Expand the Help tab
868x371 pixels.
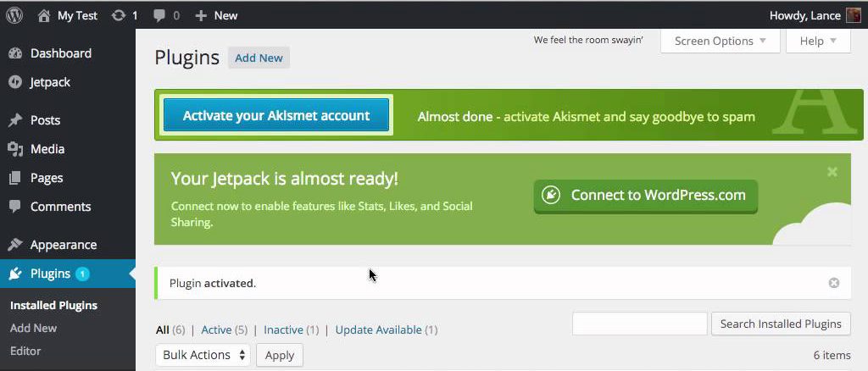point(818,41)
